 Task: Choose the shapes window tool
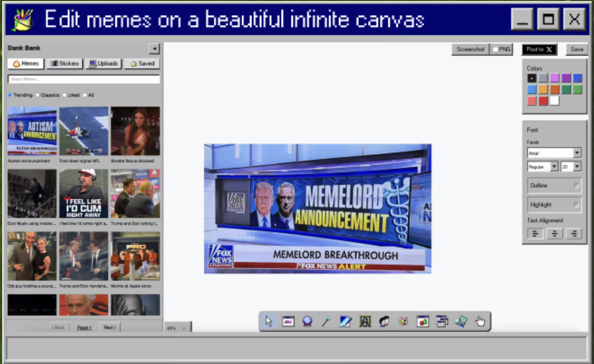(422, 321)
